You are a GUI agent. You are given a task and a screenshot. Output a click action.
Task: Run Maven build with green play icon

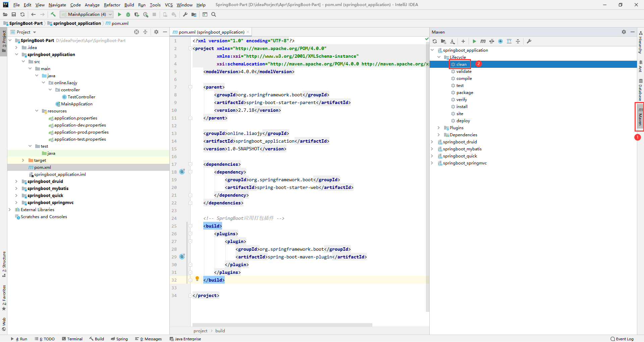click(474, 41)
